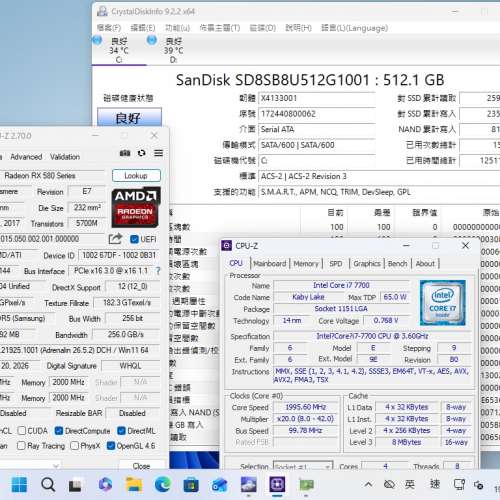Open the 編輯(E) menu in CrystalDiskInfo
The width and height of the screenshot is (500, 500).
tap(143, 28)
